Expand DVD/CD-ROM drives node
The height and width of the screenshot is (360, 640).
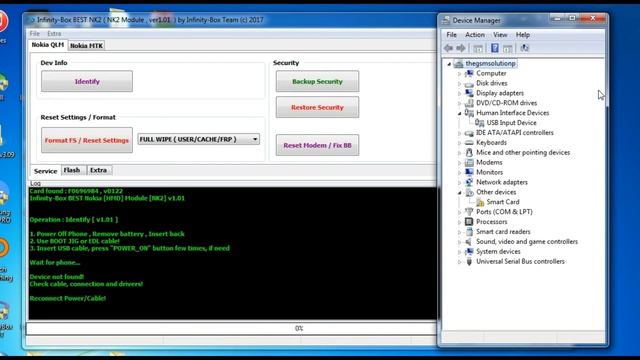(x=460, y=103)
